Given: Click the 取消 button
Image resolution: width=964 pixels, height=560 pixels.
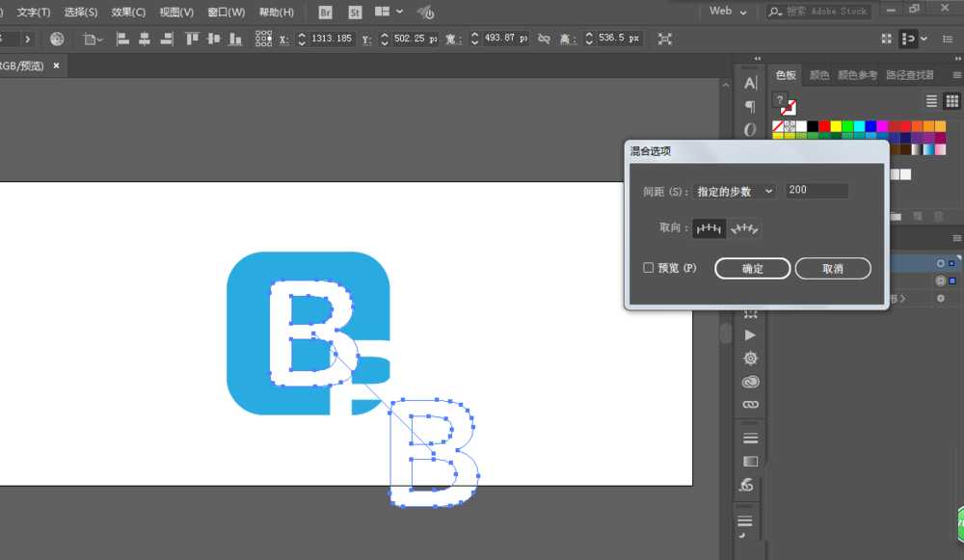Looking at the screenshot, I should click(833, 269).
